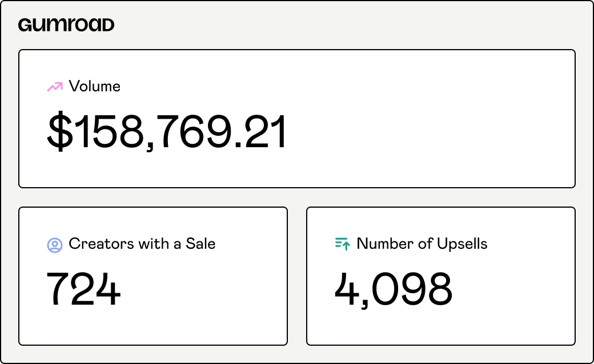Click the word "Upsells" in the label
594x364 pixels.
tap(462, 245)
